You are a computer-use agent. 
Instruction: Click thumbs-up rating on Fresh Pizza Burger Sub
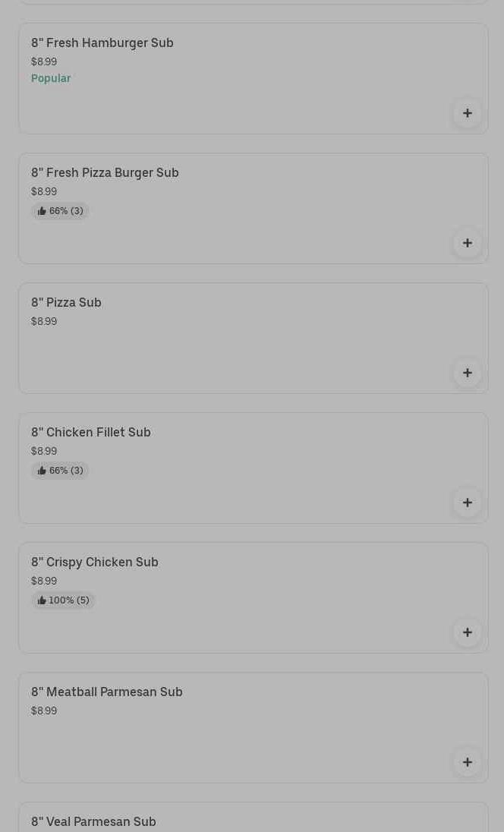[60, 211]
